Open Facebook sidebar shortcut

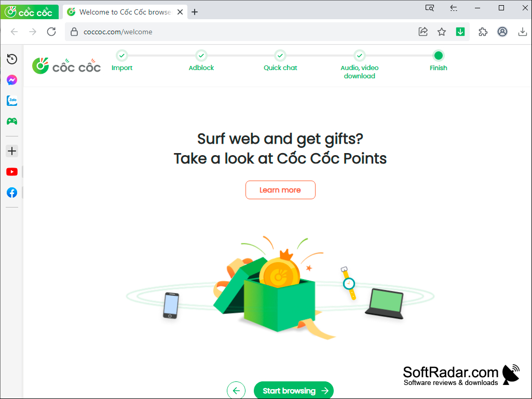coord(12,192)
